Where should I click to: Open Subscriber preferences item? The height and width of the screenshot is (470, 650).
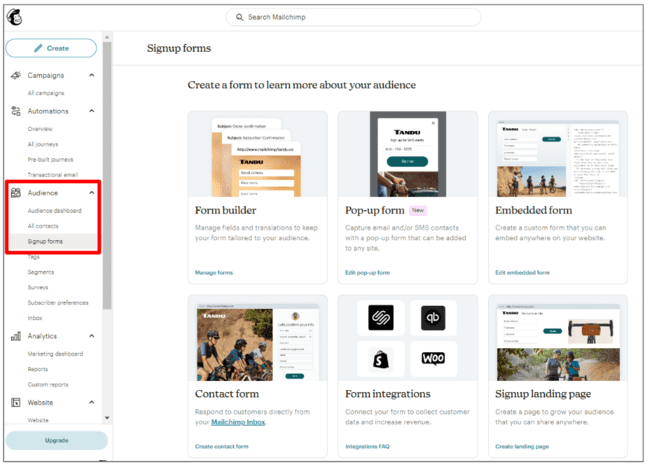coord(58,303)
